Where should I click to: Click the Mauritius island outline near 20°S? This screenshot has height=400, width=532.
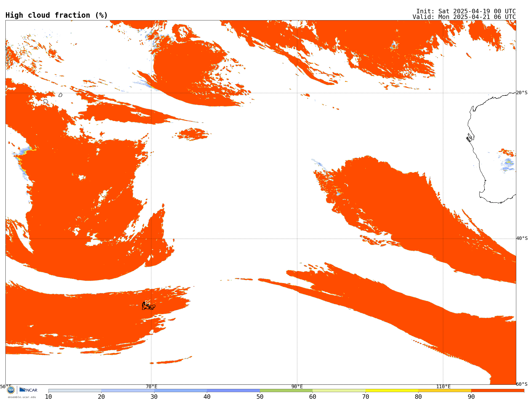point(60,95)
